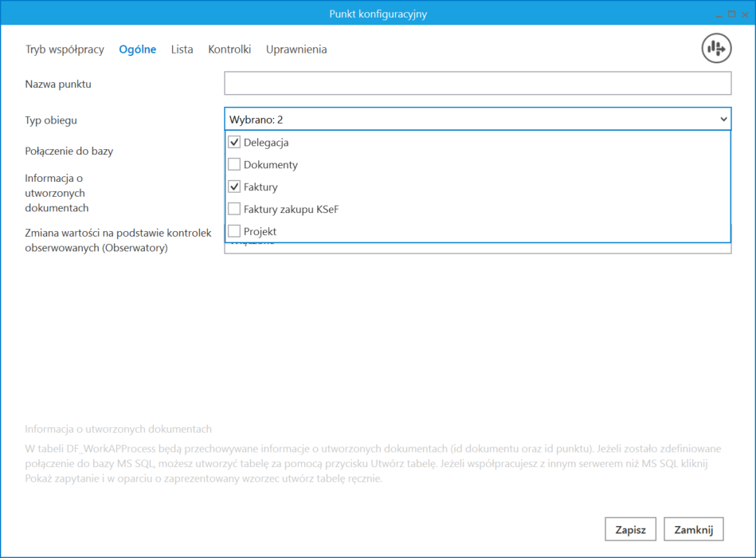Open the Uprawnienia tab
The height and width of the screenshot is (558, 756).
pos(296,49)
